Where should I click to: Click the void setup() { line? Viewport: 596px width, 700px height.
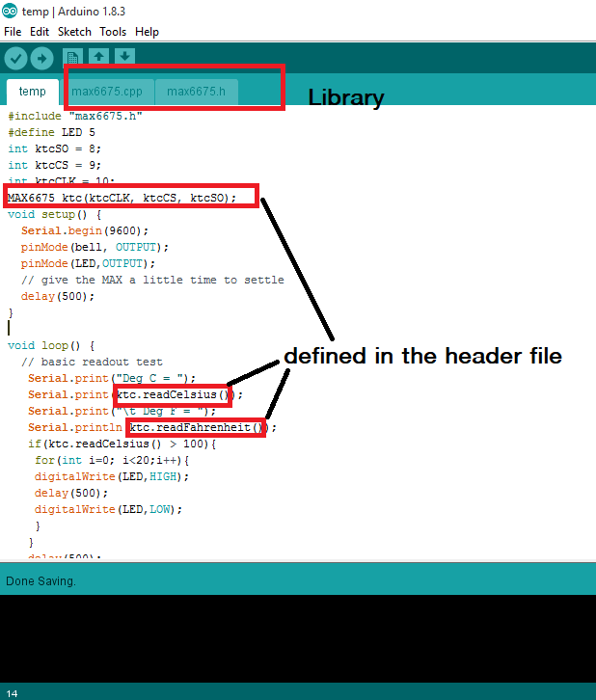pos(54,215)
